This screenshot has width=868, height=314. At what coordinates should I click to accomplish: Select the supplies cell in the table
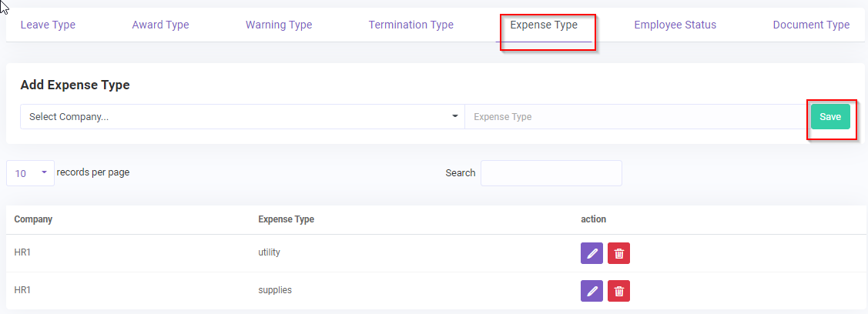[x=275, y=290]
